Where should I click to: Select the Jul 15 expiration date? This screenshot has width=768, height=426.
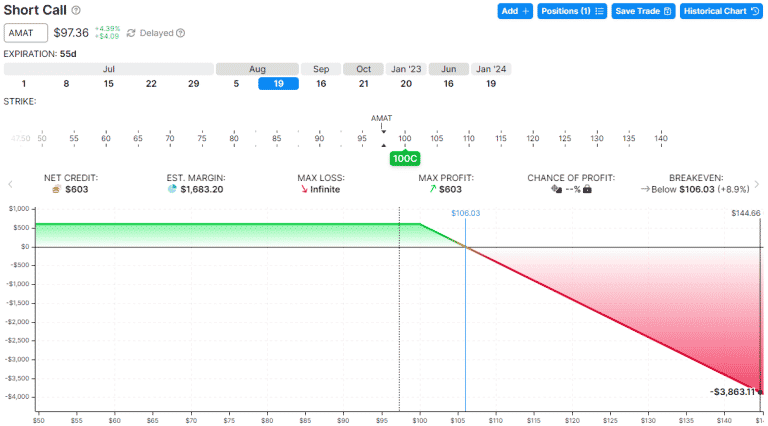pos(108,84)
